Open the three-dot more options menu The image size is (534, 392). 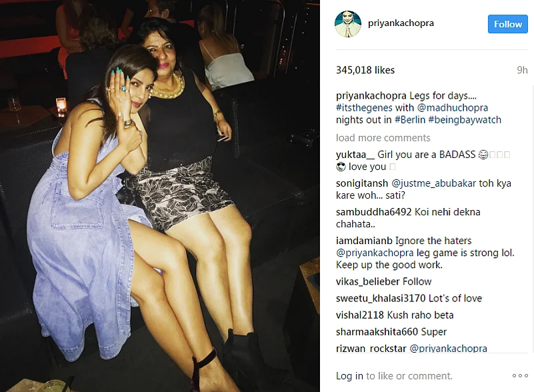click(x=520, y=375)
